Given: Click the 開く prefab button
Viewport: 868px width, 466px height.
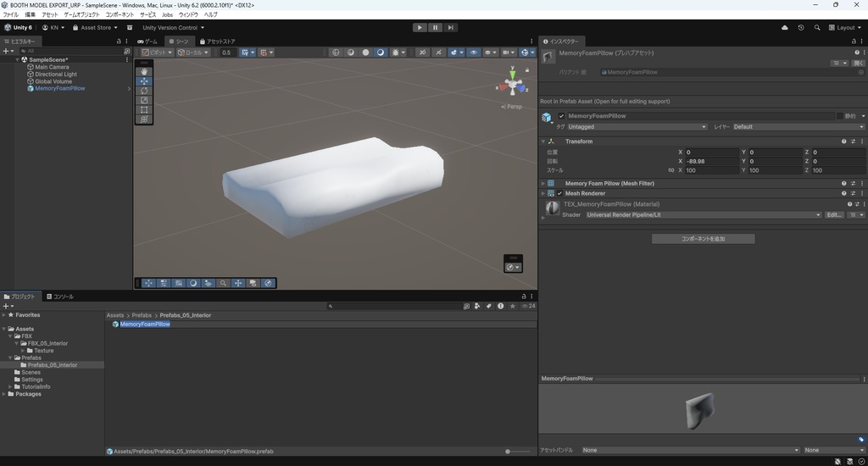Looking at the screenshot, I should click(x=858, y=63).
